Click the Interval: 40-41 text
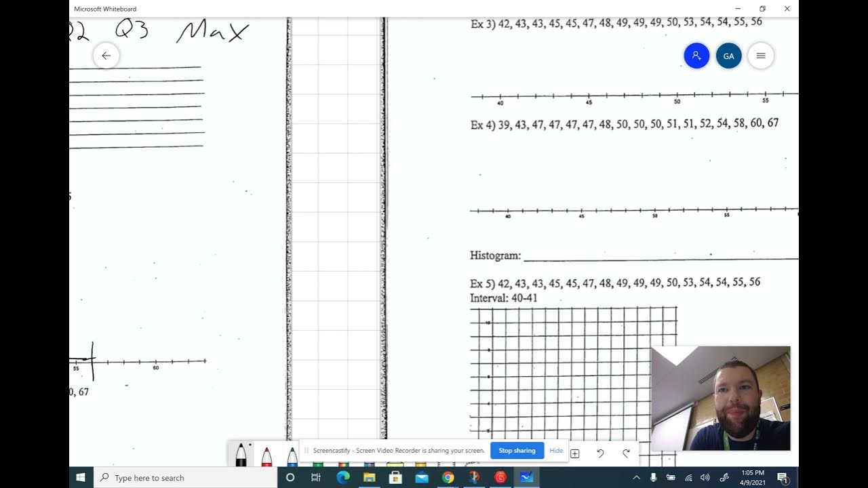Image resolution: width=868 pixels, height=488 pixels. (x=504, y=298)
